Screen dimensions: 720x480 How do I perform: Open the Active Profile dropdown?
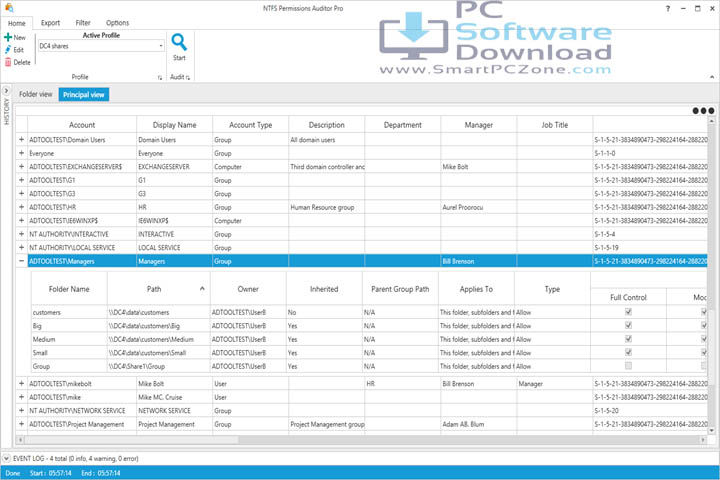[x=161, y=46]
